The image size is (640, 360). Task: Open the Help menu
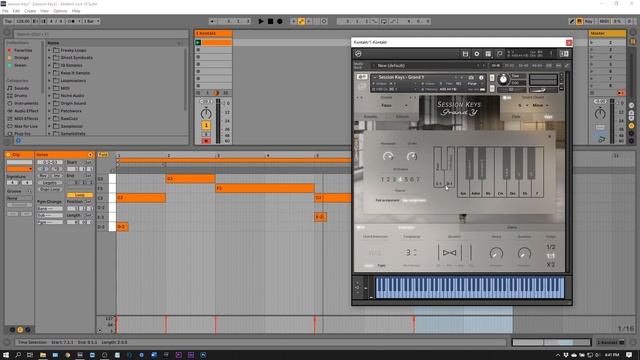pyautogui.click(x=76, y=11)
